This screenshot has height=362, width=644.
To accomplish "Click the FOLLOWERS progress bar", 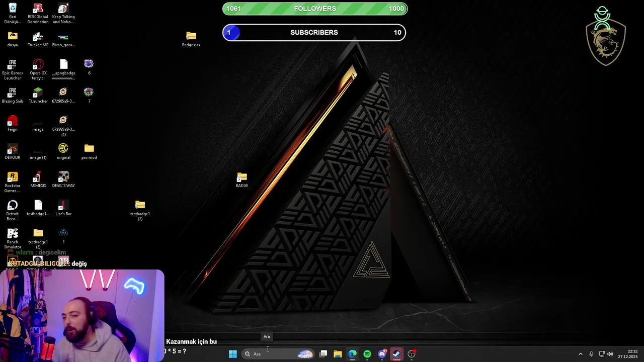I will (315, 9).
